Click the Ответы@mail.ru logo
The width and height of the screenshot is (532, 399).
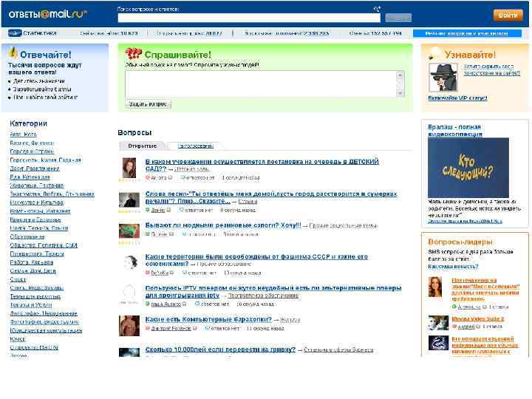point(47,14)
